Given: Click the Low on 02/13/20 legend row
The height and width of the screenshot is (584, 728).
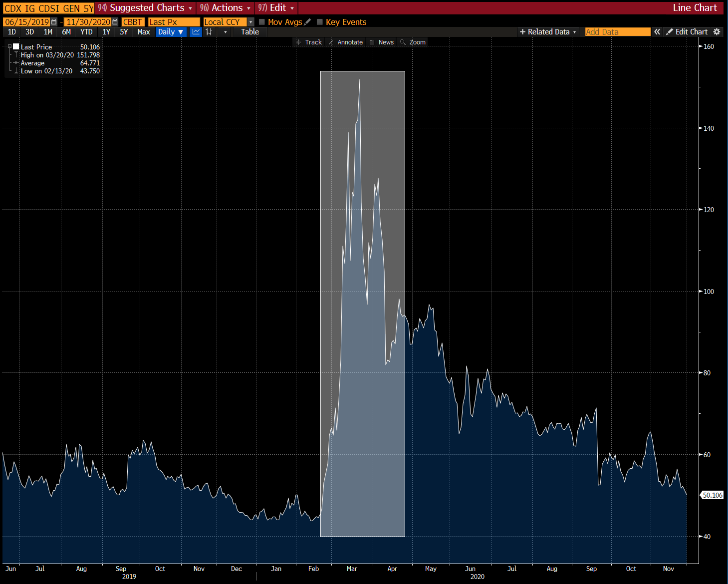Looking at the screenshot, I should pyautogui.click(x=60, y=71).
